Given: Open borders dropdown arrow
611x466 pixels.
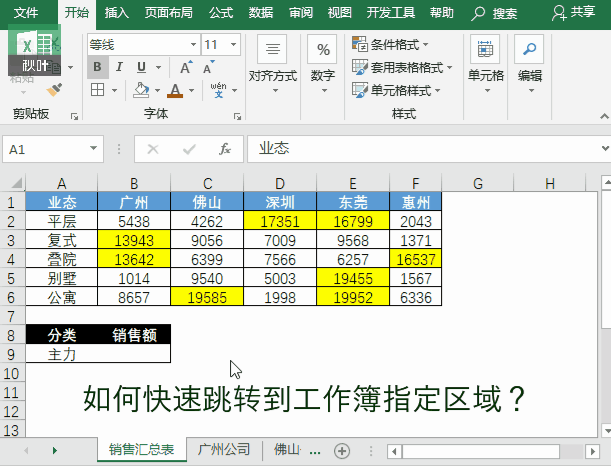Looking at the screenshot, I should click(115, 90).
